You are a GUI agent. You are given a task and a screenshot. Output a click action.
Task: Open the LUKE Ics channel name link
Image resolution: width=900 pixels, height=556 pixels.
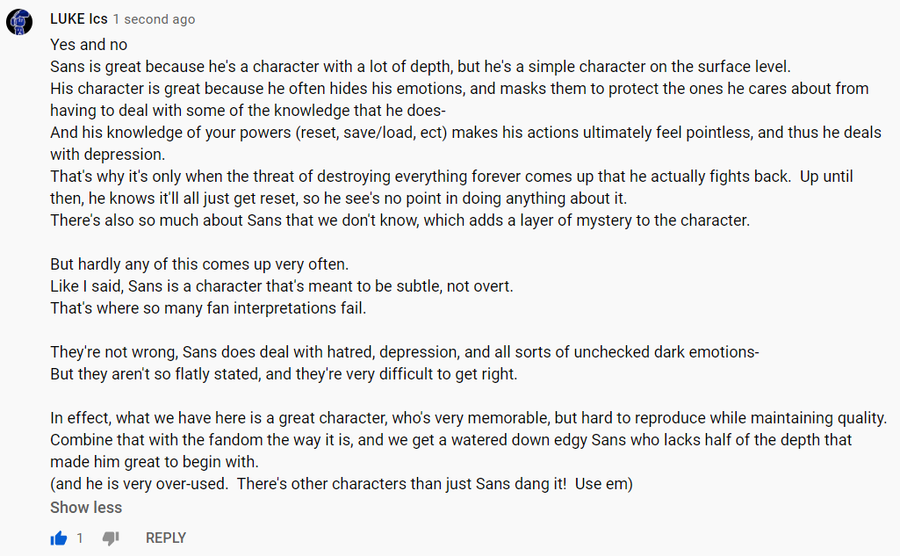tap(79, 19)
